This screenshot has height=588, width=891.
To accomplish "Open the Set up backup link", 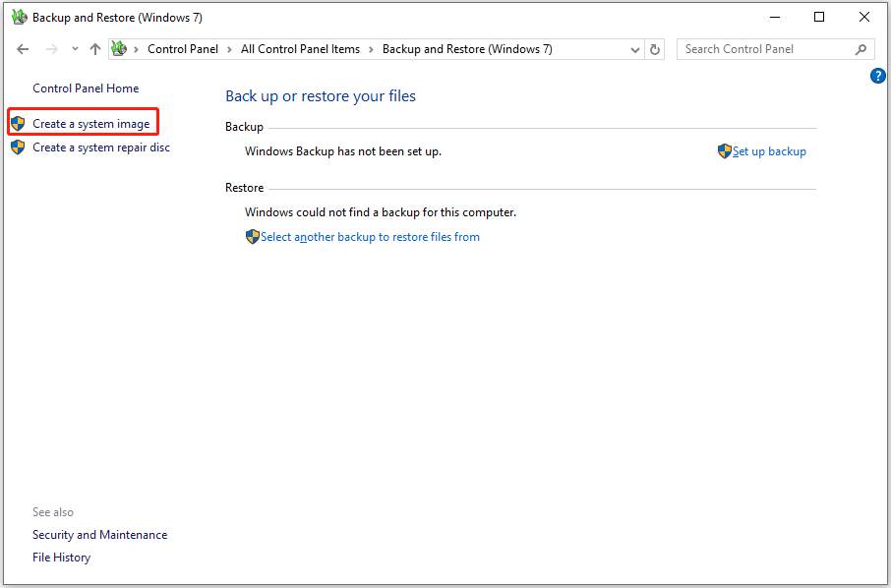I will click(x=769, y=151).
